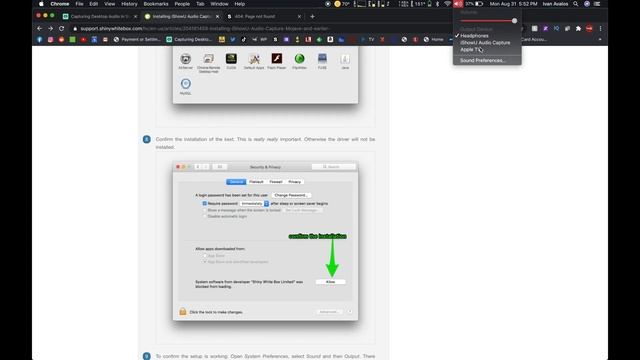Toggle Show a message when screen is locked

pyautogui.click(x=205, y=210)
